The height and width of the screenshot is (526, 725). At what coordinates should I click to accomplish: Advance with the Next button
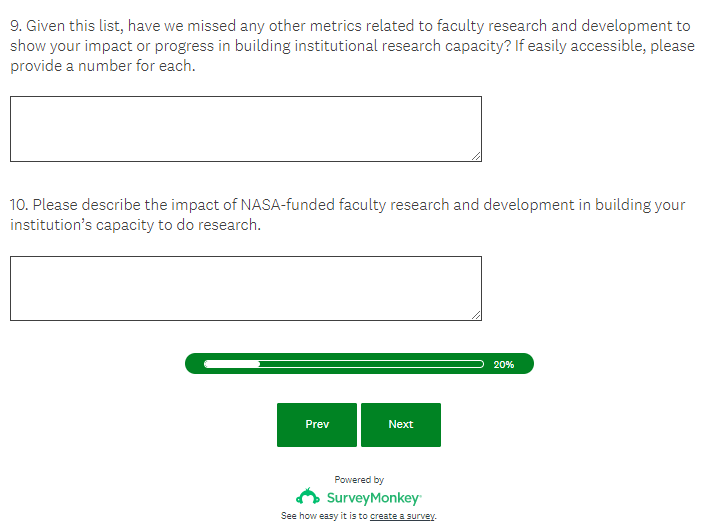(x=400, y=425)
